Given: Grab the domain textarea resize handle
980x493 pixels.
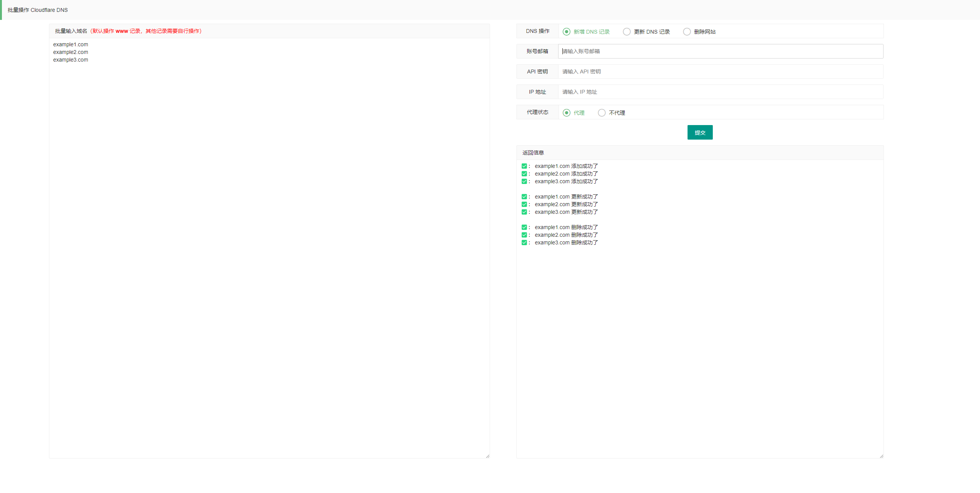Looking at the screenshot, I should [487, 456].
